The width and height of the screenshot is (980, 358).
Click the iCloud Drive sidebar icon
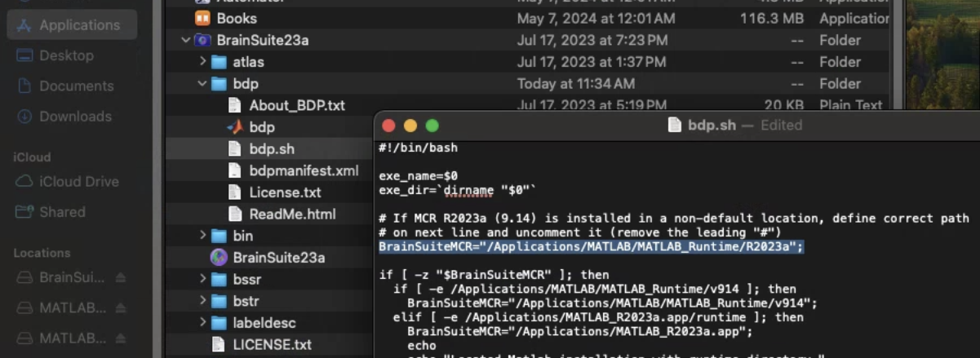[24, 182]
